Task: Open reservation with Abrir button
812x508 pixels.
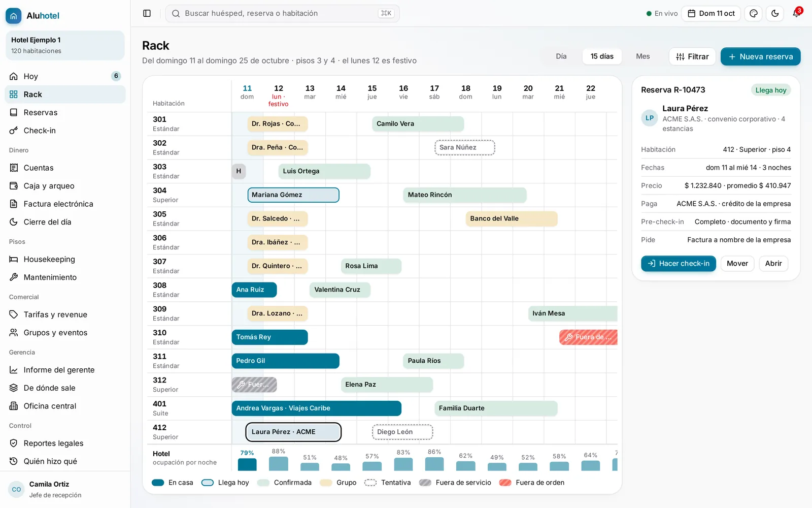Action: (773, 264)
